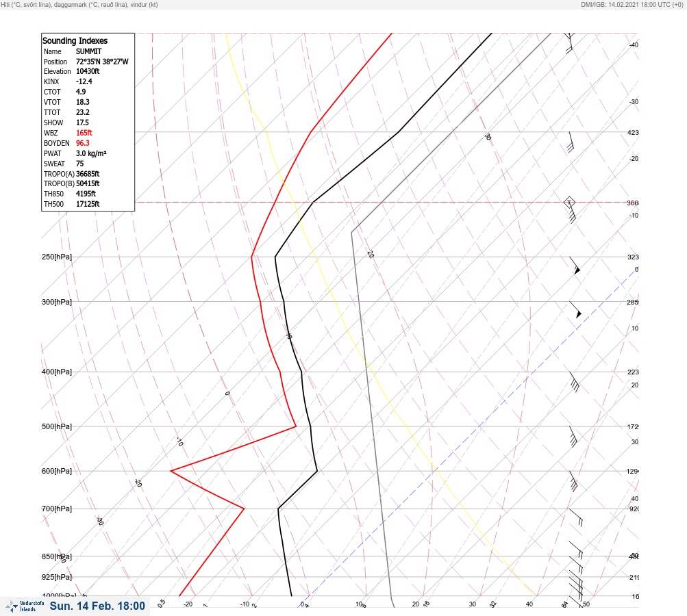Click the 250[hPa] pressure level label
This screenshot has height=616, width=687.
[x=57, y=257]
